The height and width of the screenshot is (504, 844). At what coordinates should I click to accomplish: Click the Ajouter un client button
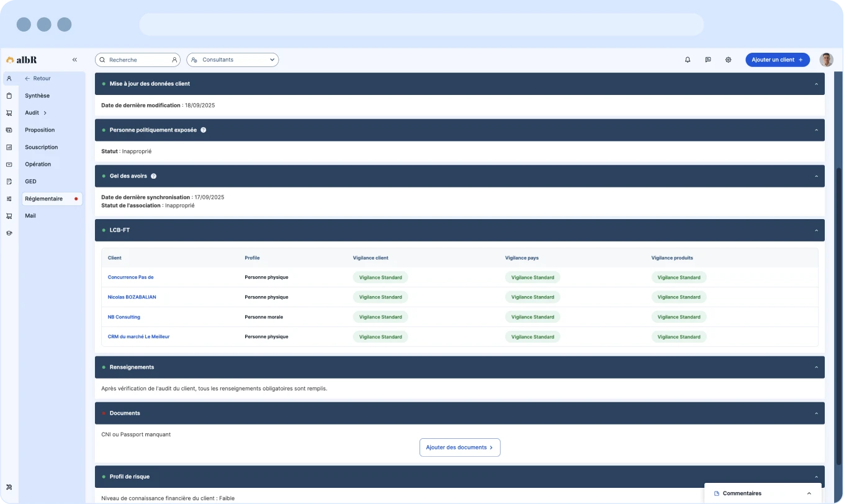[x=777, y=60]
